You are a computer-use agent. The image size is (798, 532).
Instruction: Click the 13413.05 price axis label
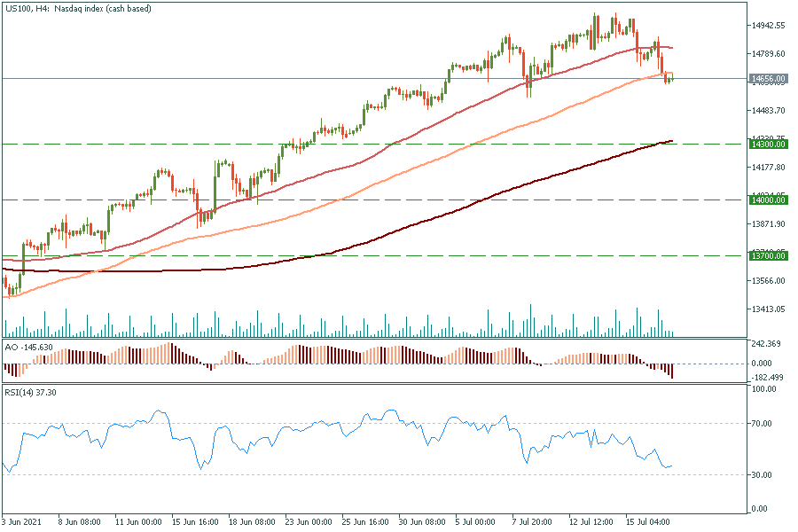click(768, 309)
